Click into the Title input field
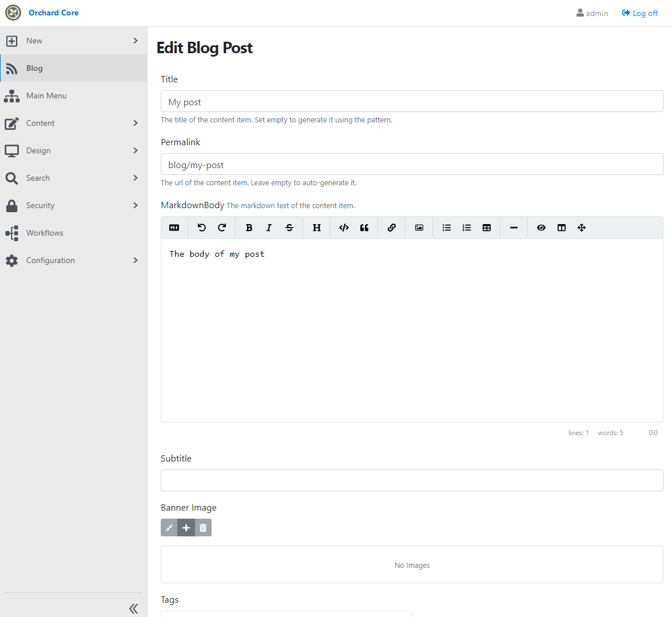This screenshot has width=672, height=617. [412, 102]
